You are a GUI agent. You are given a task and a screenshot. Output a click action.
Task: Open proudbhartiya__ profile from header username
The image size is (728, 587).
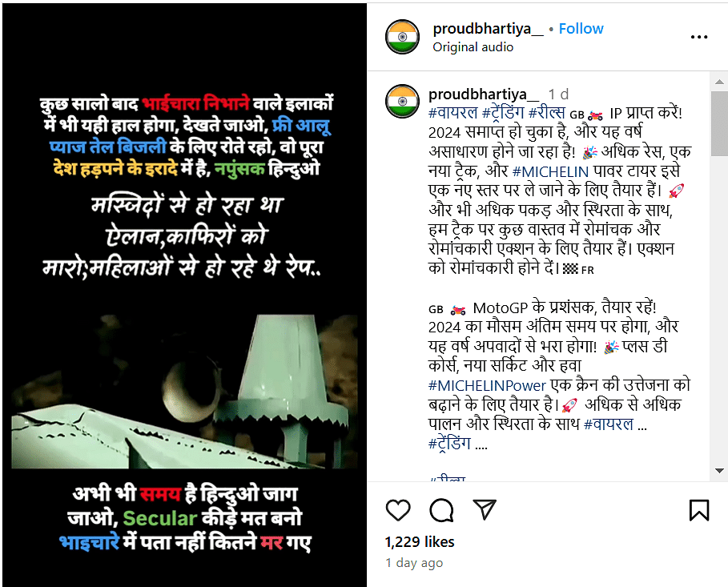pos(488,29)
